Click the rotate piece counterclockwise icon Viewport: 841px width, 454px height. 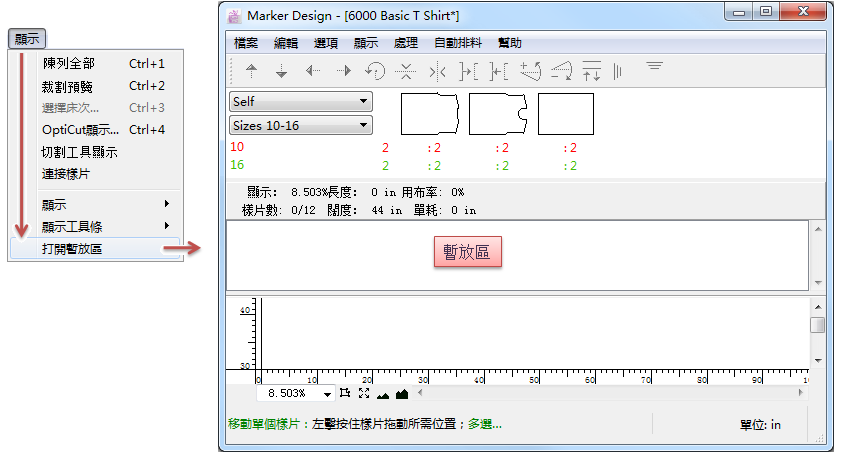(x=375, y=71)
